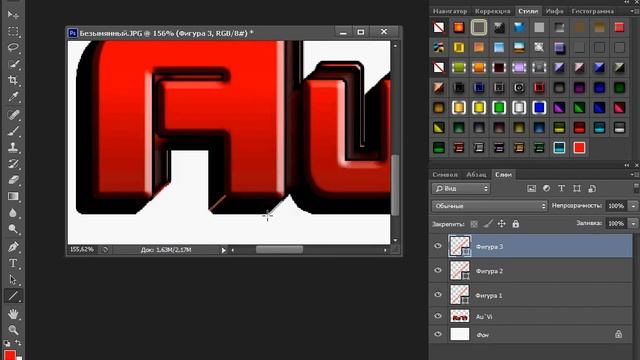The height and width of the screenshot is (360, 640).
Task: Click the document zoom percentage field
Action: 82,249
